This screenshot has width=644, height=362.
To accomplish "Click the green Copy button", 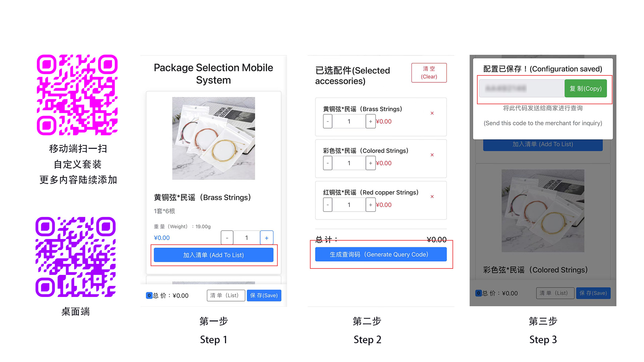I will tap(586, 88).
